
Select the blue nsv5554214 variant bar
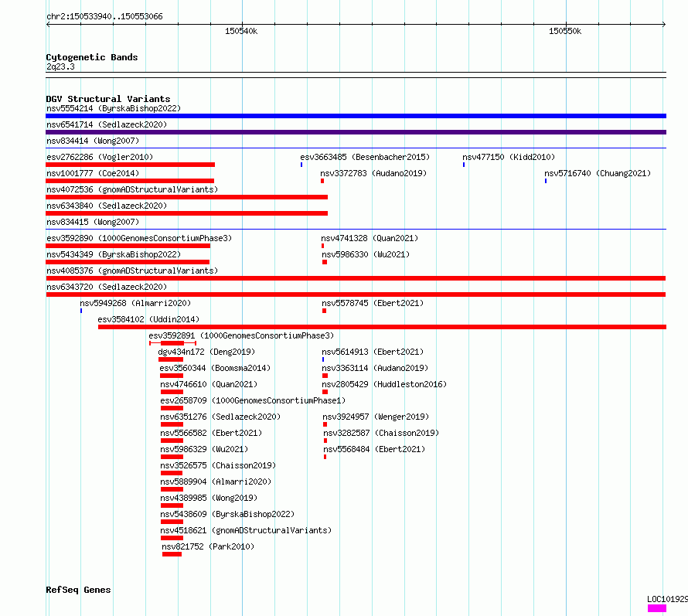356,116
